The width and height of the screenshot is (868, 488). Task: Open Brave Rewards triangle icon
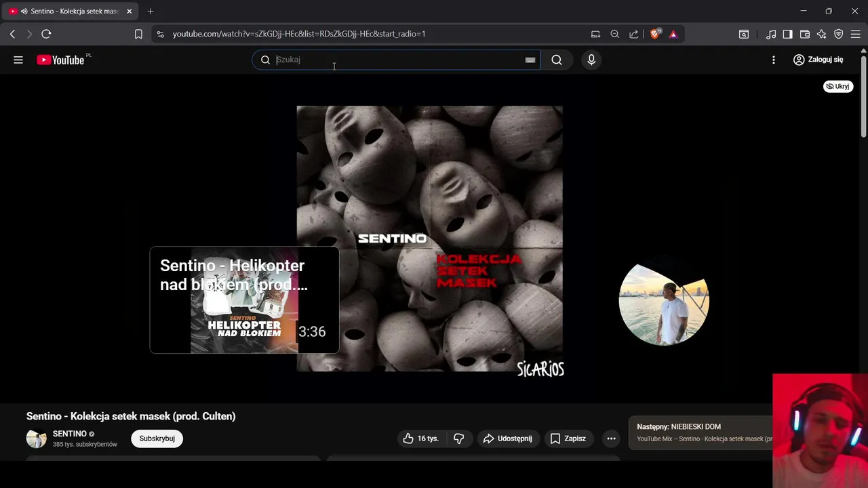(673, 34)
